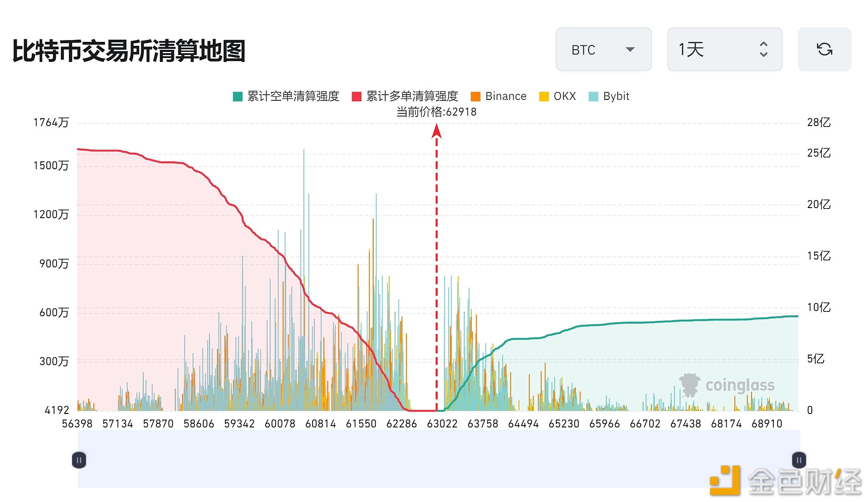Click the data zoom range bar
Screen dimensions: 868x502
point(439,459)
